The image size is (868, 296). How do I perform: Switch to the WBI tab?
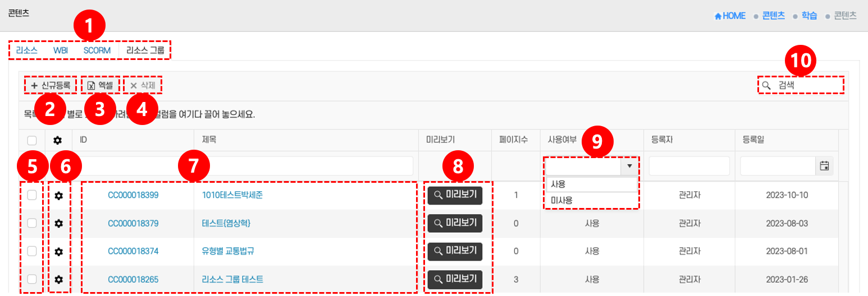[x=61, y=50]
